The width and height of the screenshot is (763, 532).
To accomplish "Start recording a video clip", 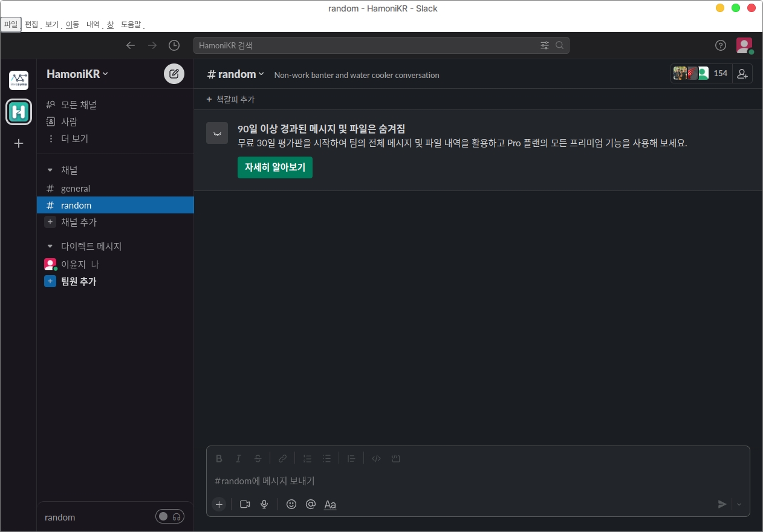I will click(x=245, y=504).
